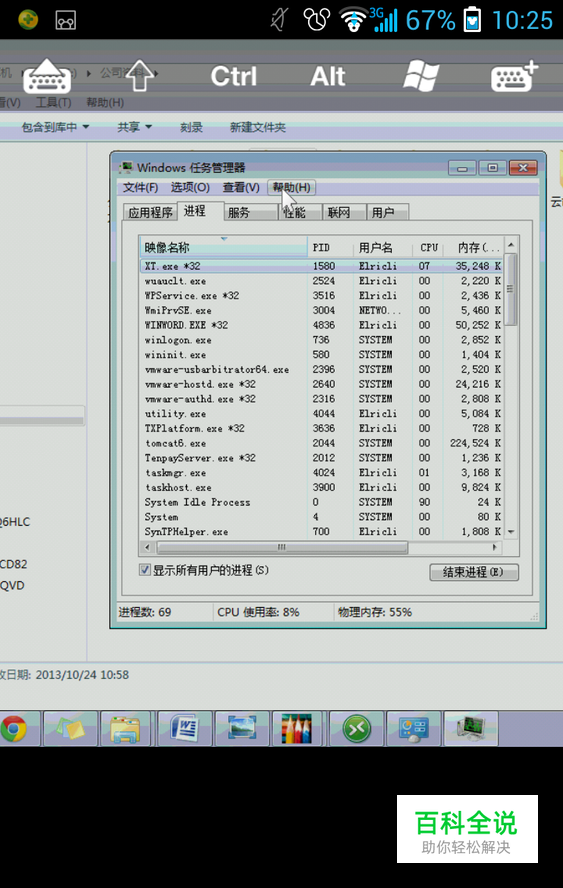
Task: Select the vmware-authd.exe *32 process
Action: pos(321,399)
